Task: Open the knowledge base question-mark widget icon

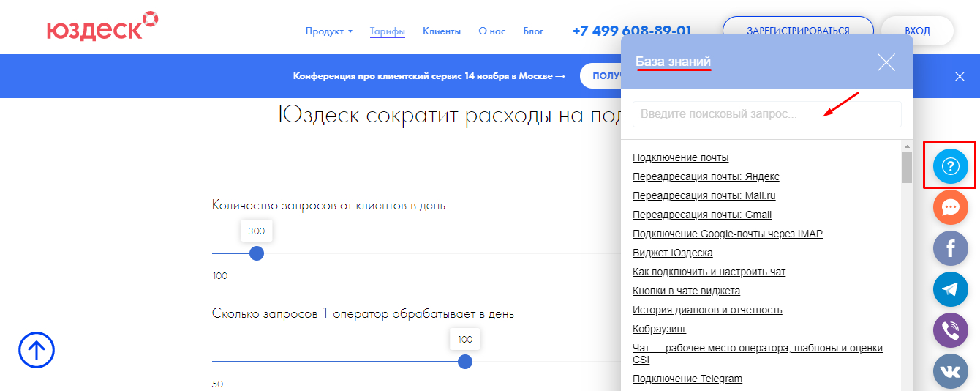Action: pos(950,166)
